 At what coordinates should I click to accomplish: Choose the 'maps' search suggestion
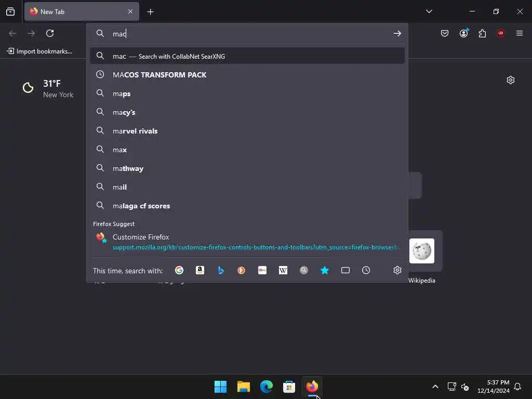247,94
